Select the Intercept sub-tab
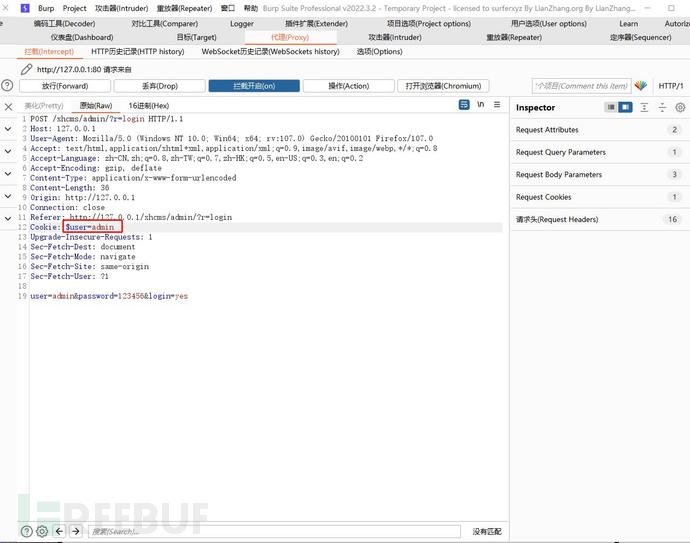This screenshot has width=690, height=543. coord(49,51)
